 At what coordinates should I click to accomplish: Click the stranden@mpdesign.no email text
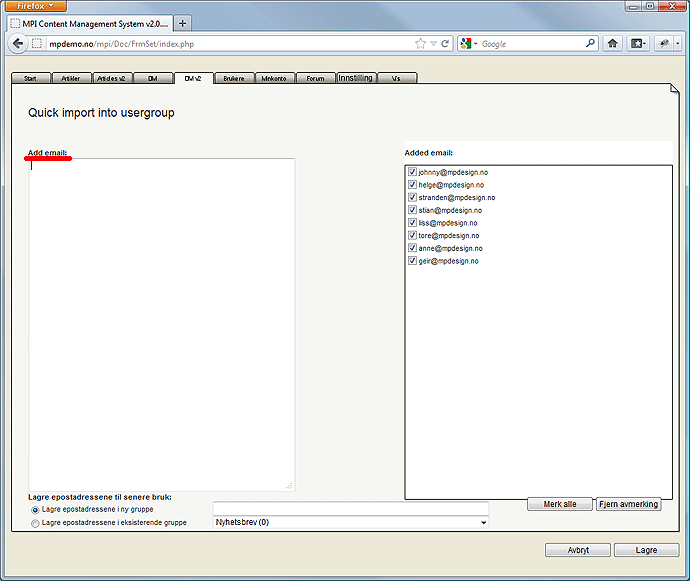click(457, 198)
